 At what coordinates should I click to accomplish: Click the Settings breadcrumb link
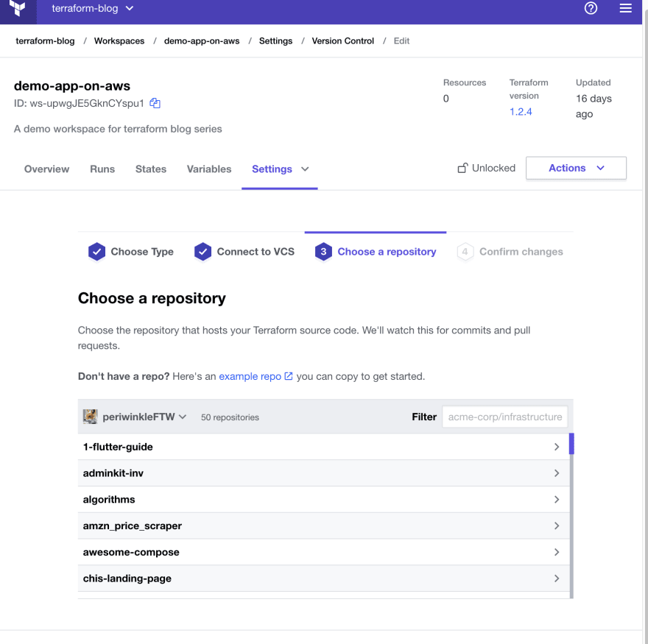(x=275, y=41)
